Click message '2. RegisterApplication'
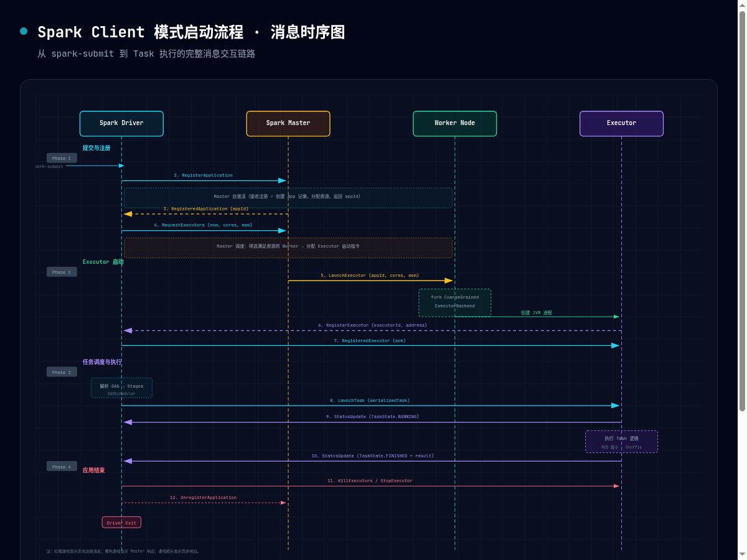 203,175
